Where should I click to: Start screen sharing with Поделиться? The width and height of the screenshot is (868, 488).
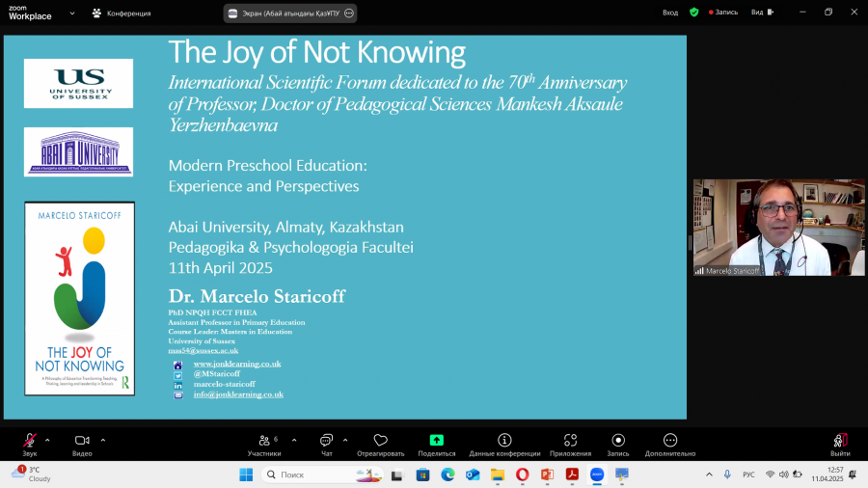436,445
